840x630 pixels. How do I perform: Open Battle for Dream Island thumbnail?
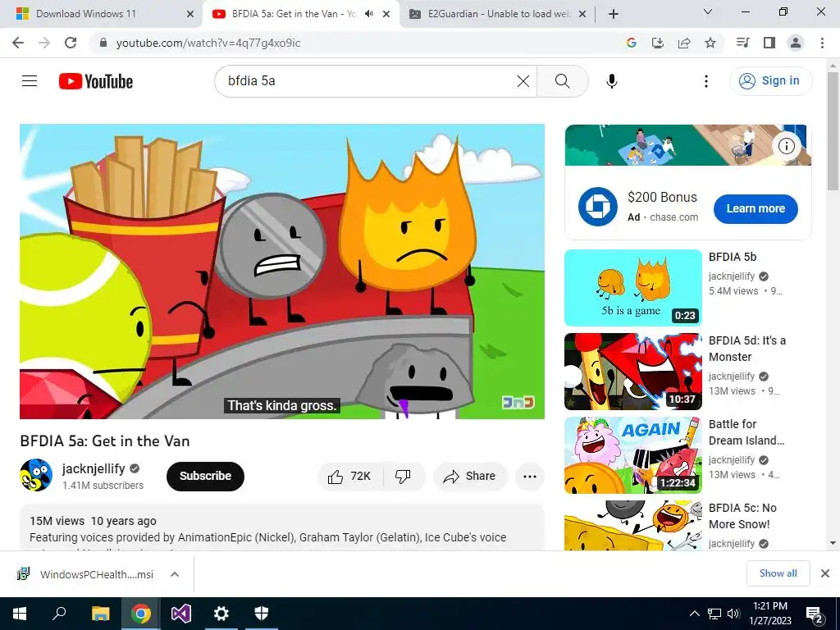click(x=633, y=455)
